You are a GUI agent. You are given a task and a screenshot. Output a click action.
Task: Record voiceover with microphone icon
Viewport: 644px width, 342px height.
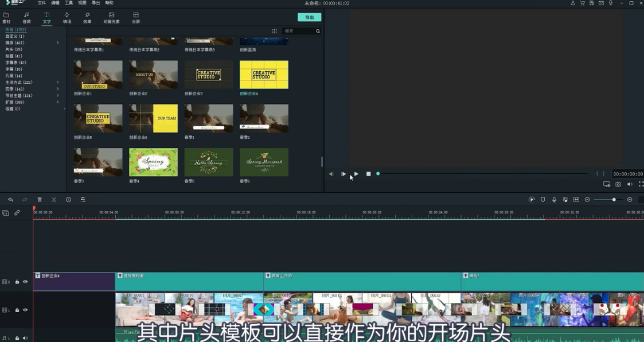click(554, 199)
